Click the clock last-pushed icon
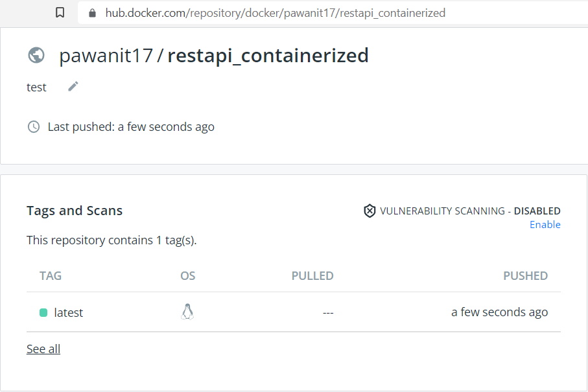Image resolution: width=588 pixels, height=392 pixels. [33, 126]
